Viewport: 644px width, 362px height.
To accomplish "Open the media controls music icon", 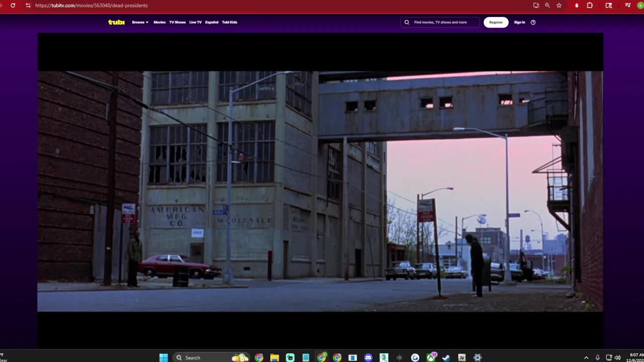I will [628, 5].
